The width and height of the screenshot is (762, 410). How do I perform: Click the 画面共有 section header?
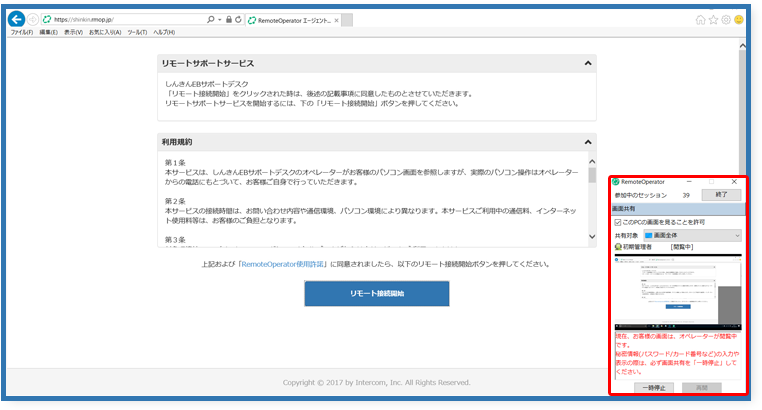point(678,209)
